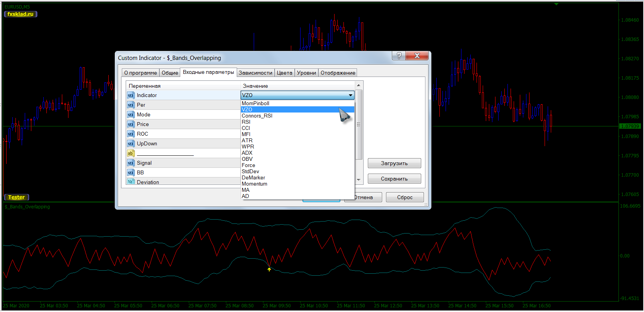Image resolution: width=644 pixels, height=312 pixels.
Task: Switch to the 'Отображение' tab
Action: tap(338, 73)
